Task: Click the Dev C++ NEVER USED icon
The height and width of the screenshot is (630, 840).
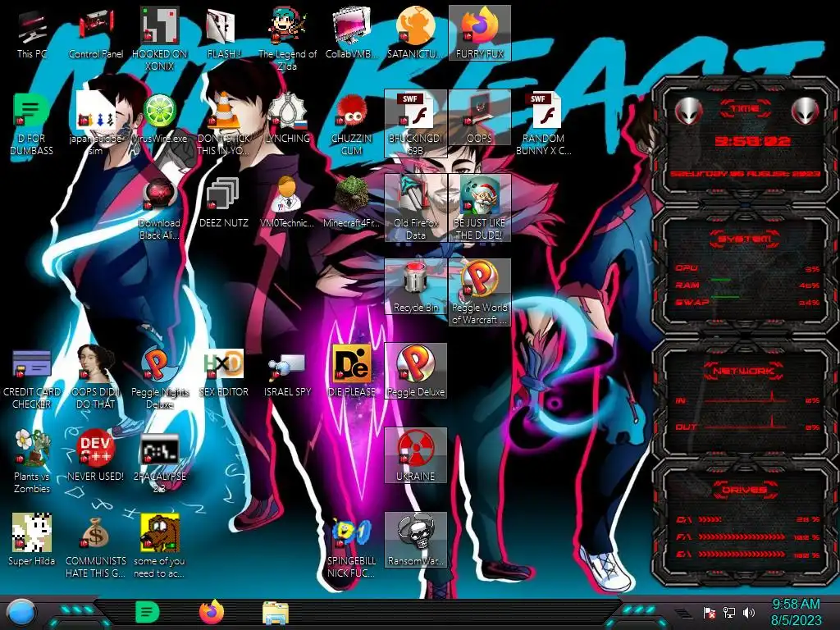Action: 96,456
